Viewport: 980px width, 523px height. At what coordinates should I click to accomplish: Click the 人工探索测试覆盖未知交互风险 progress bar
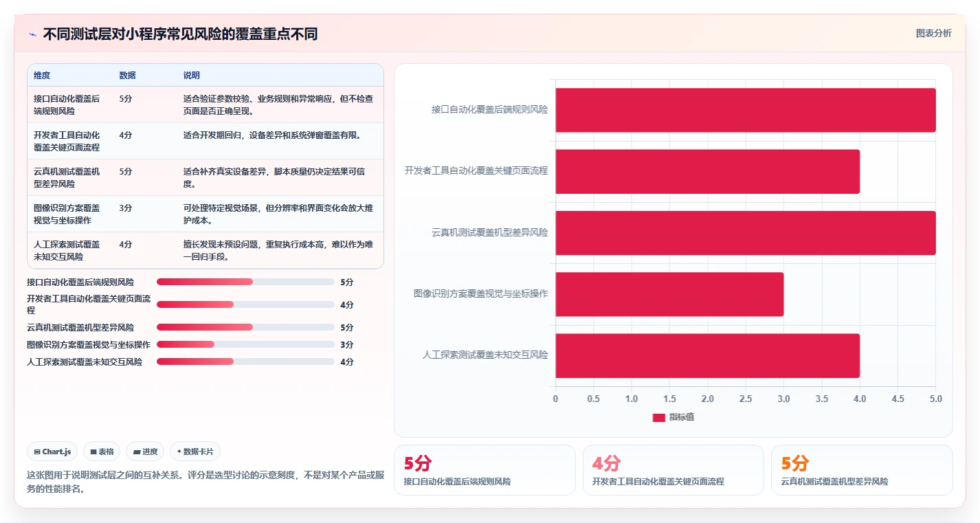pos(245,361)
